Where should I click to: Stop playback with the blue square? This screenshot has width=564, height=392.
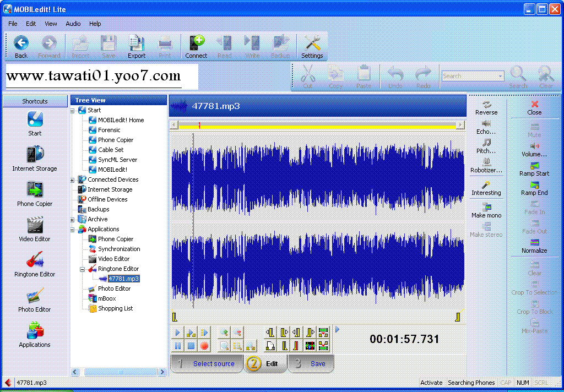pos(191,346)
